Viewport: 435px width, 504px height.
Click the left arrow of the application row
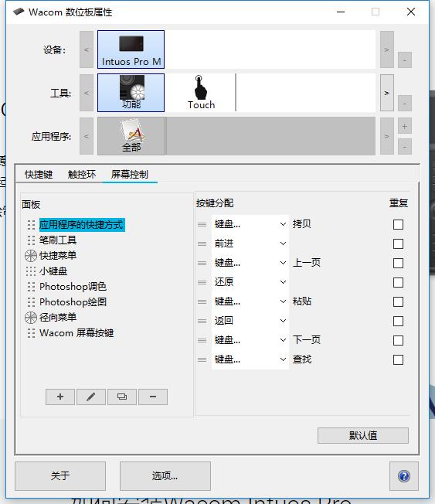coord(87,136)
